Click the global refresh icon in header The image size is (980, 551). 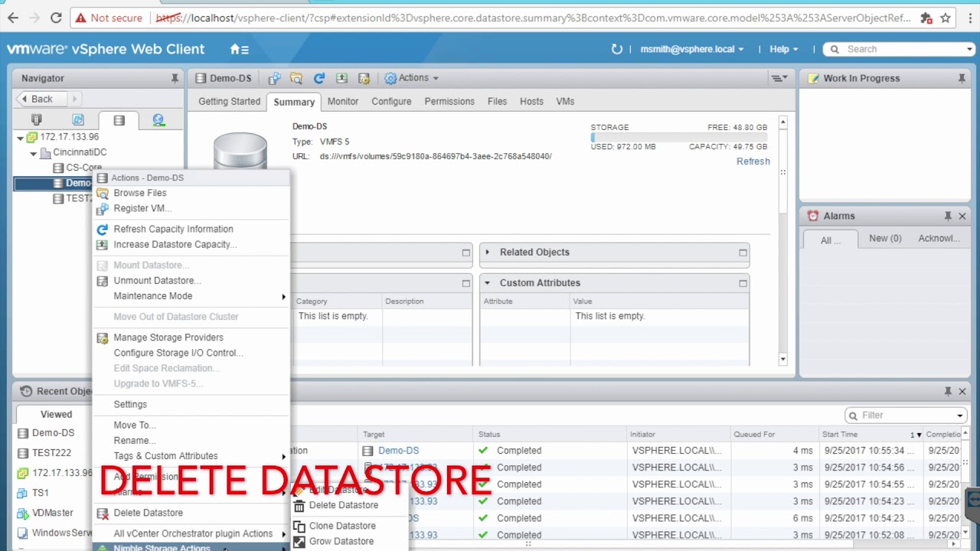click(617, 49)
